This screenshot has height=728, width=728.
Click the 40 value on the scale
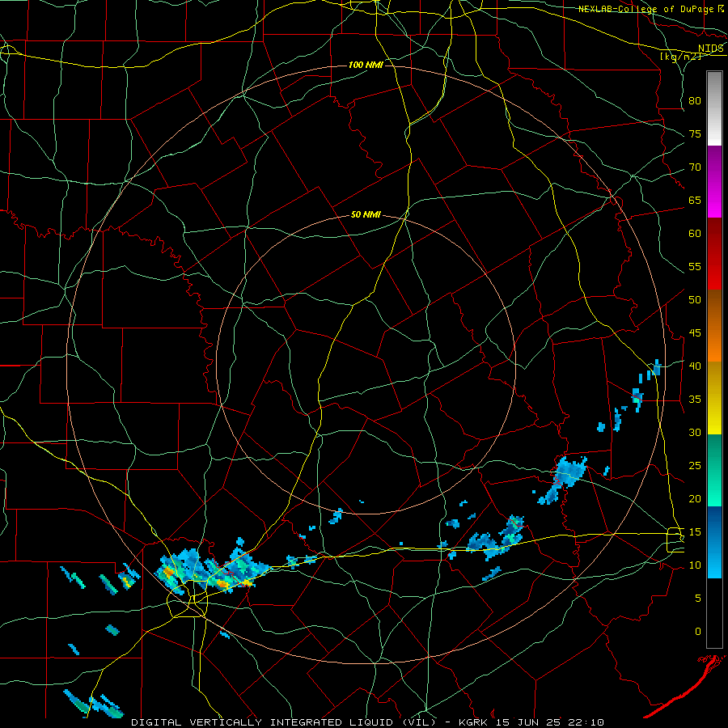695,366
